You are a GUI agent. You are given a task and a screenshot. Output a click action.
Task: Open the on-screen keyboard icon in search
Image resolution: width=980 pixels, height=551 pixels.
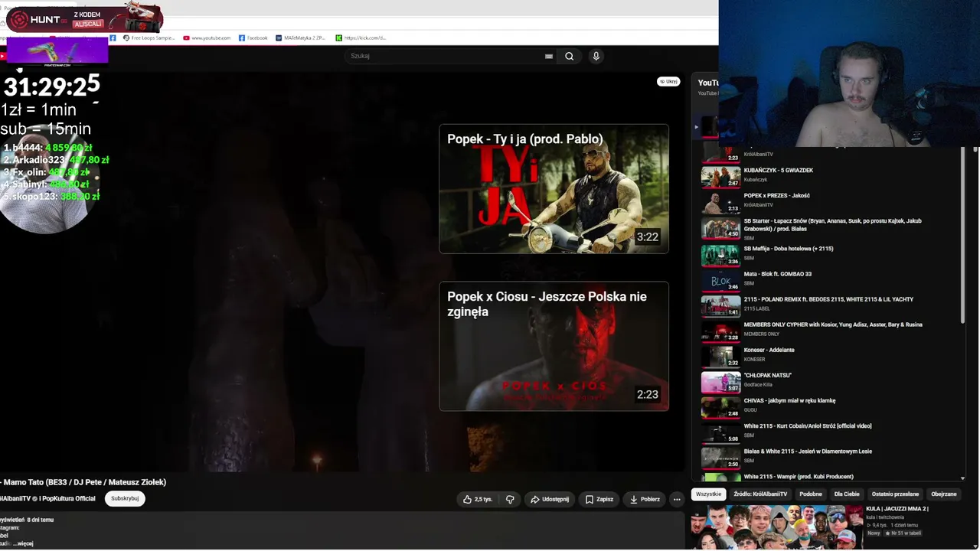click(x=549, y=56)
